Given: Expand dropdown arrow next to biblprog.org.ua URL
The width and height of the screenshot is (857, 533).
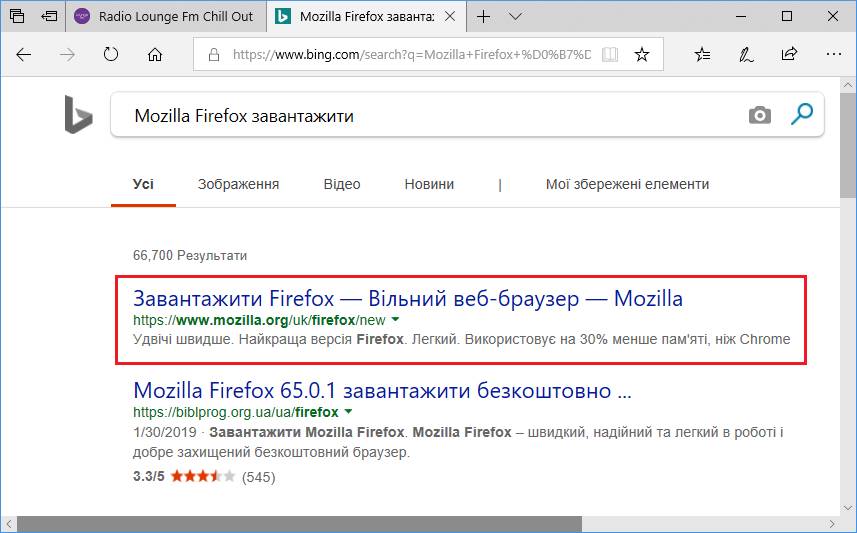Looking at the screenshot, I should tap(349, 411).
